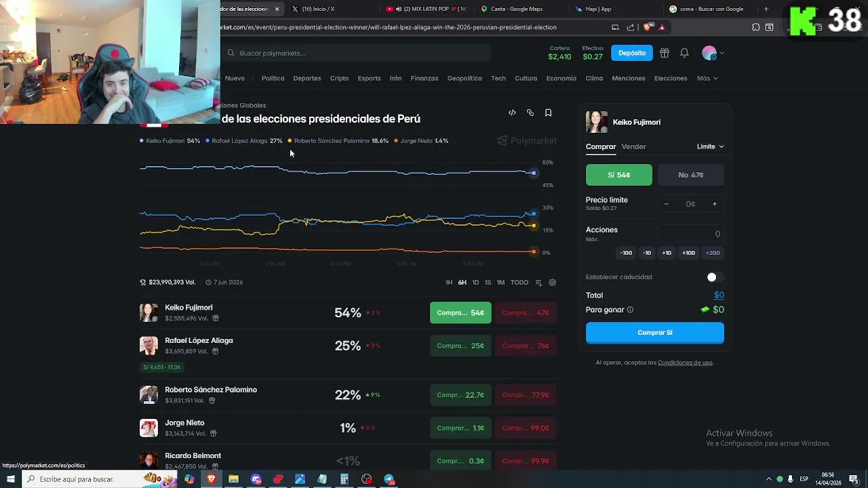Click Keiko Fujimori's candidate thumbnail in list
Image resolution: width=868 pixels, height=488 pixels.
(149, 312)
